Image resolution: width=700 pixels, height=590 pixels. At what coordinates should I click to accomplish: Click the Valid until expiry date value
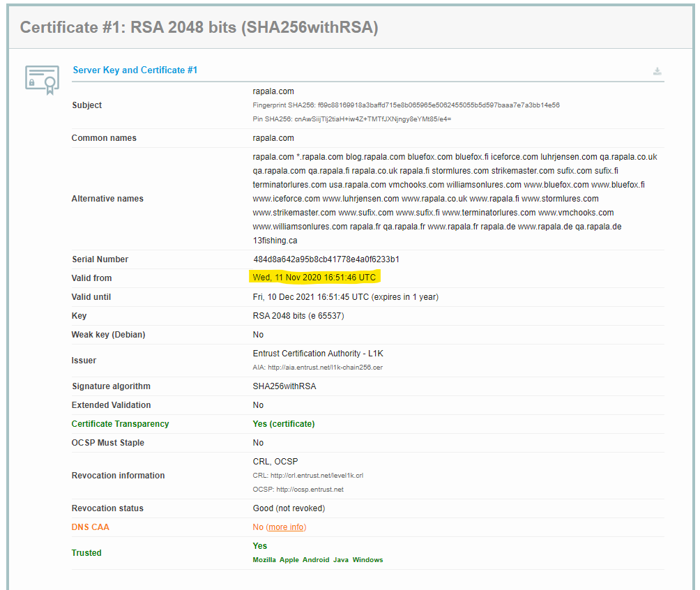(346, 297)
